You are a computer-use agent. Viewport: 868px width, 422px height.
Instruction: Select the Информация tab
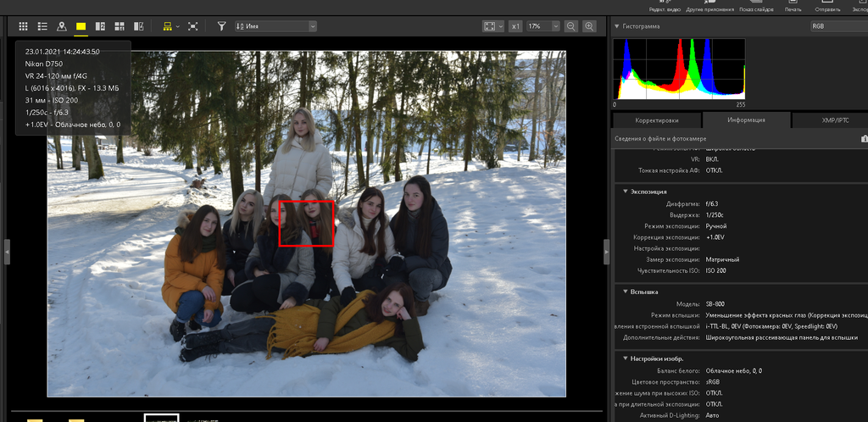[x=746, y=120]
